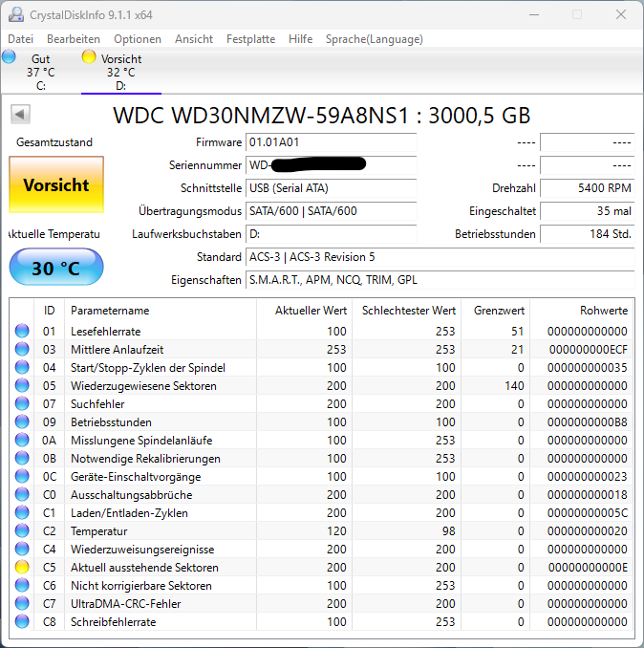Click status icon for Wiederzuweisungsereignisse row
644x648 pixels.
22,550
